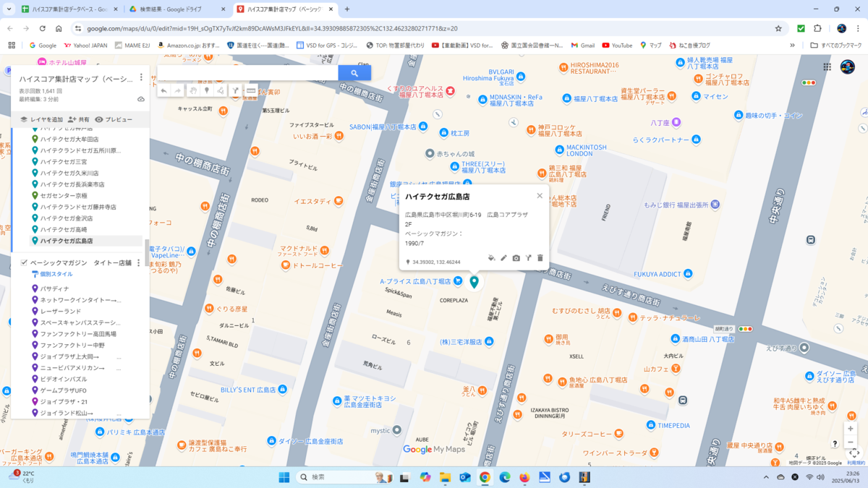Click the blue map search button
This screenshot has width=868, height=488.
354,73
